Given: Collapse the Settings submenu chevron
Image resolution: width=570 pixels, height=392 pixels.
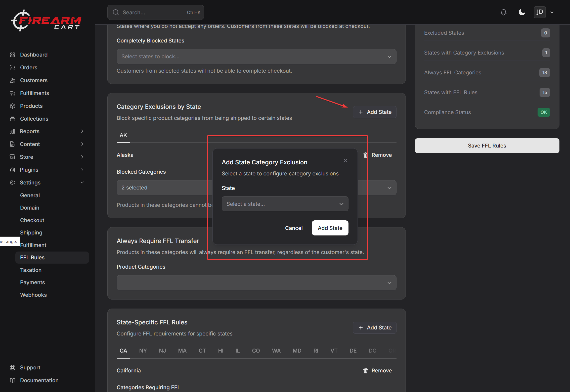Looking at the screenshot, I should click(82, 182).
